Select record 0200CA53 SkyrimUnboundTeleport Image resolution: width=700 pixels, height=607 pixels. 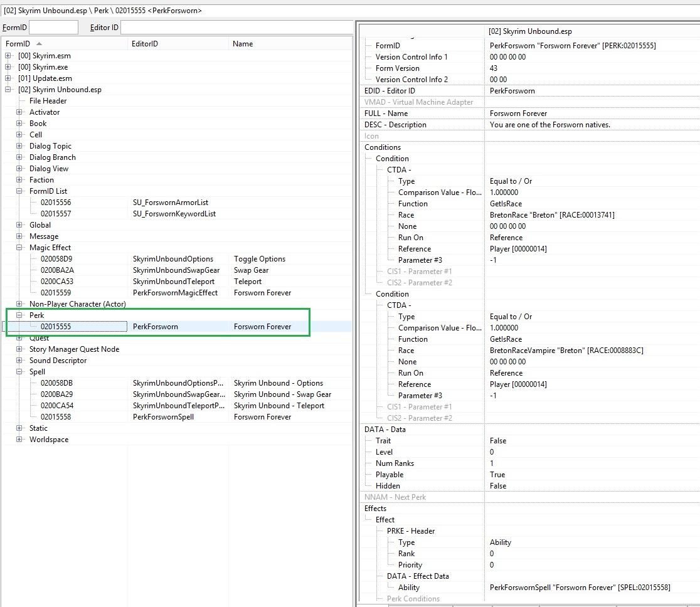178,281
